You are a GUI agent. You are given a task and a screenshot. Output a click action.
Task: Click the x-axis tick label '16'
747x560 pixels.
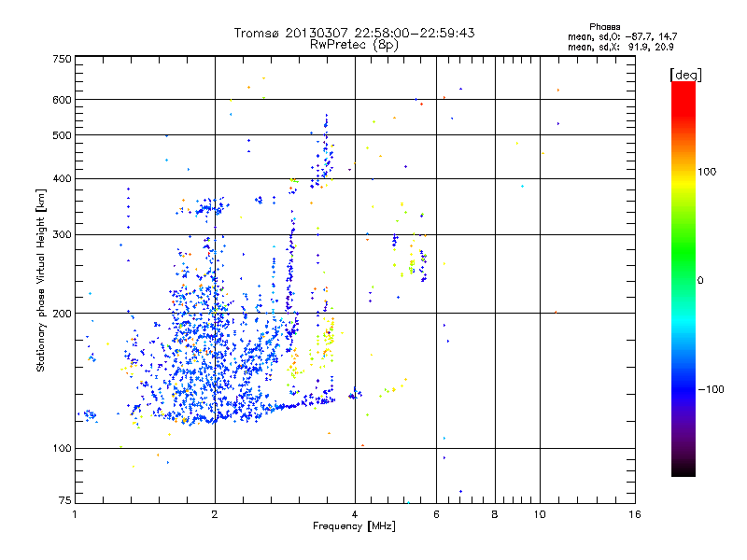pyautogui.click(x=635, y=514)
